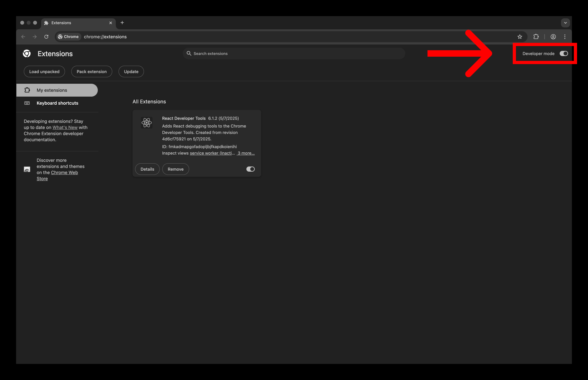Open My extensions in sidebar
This screenshot has height=380, width=588.
point(57,90)
